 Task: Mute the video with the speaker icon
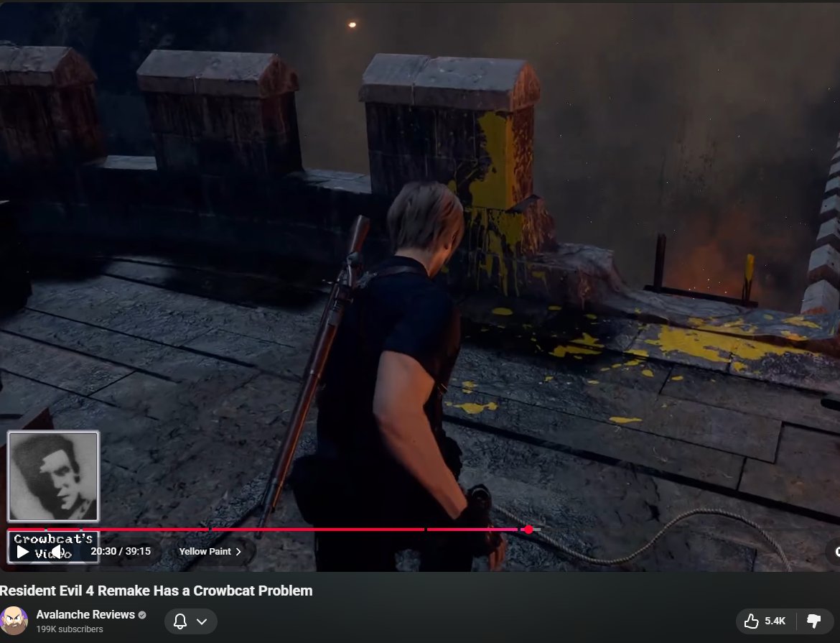(57, 552)
